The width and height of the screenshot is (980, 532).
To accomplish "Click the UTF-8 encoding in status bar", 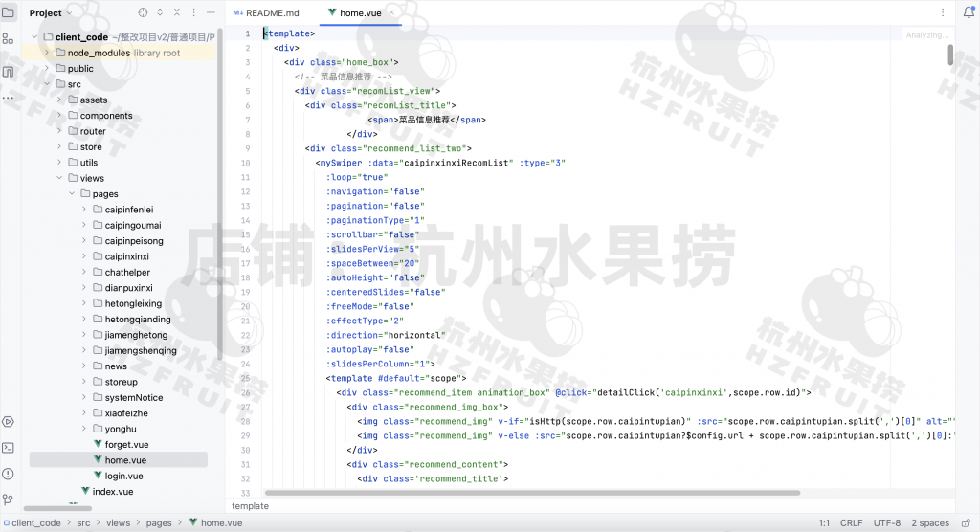I will click(886, 523).
